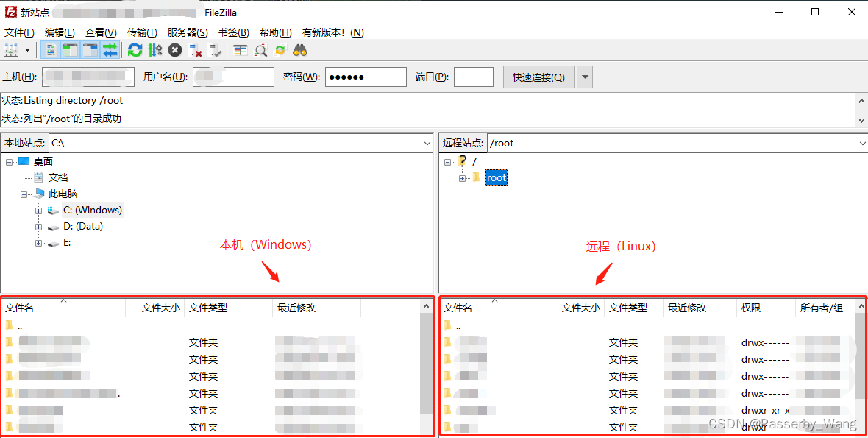
Task: Reconnect to the last server
Action: click(x=215, y=50)
